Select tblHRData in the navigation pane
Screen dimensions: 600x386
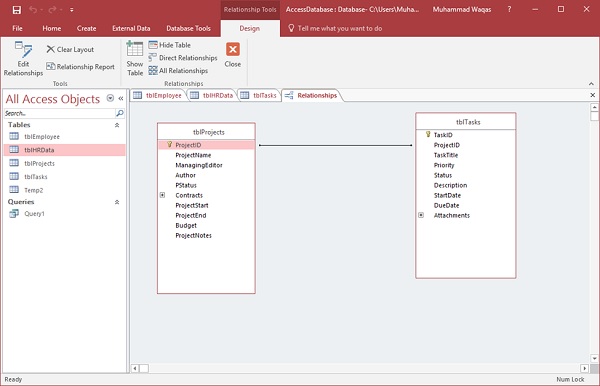64,150
